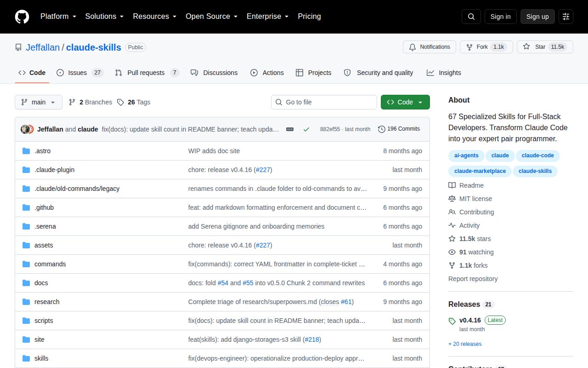588x368 pixels.
Task: Click the tag icon next to v0.4.16
Action: [x=452, y=321]
